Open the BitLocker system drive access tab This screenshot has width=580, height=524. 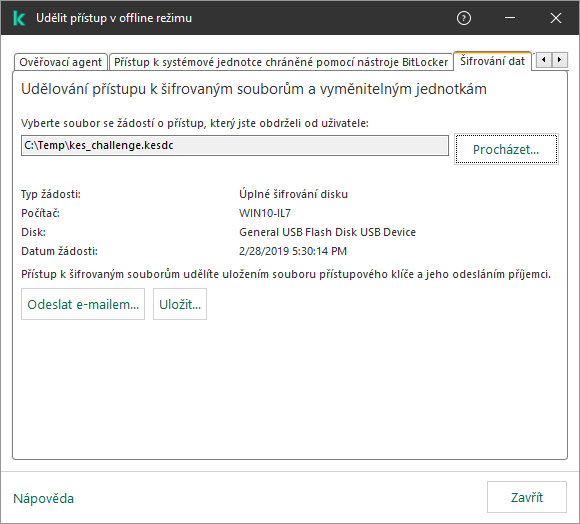(x=281, y=62)
